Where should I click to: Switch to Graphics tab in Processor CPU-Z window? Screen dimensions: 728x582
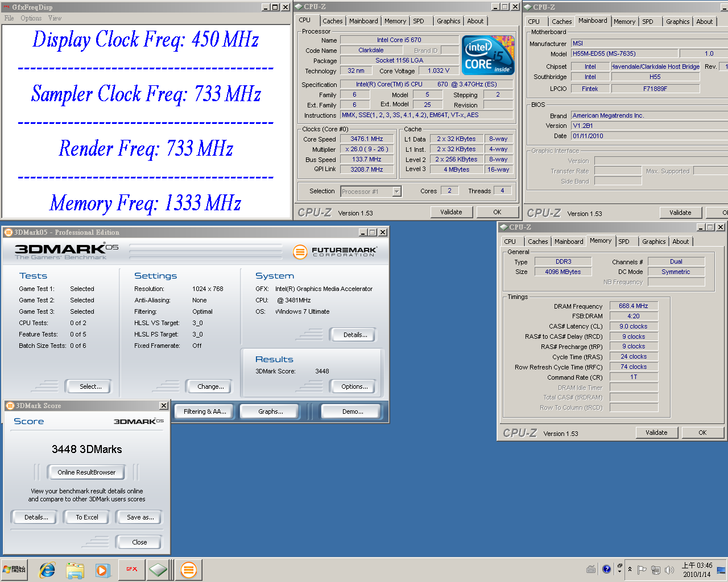coord(449,21)
